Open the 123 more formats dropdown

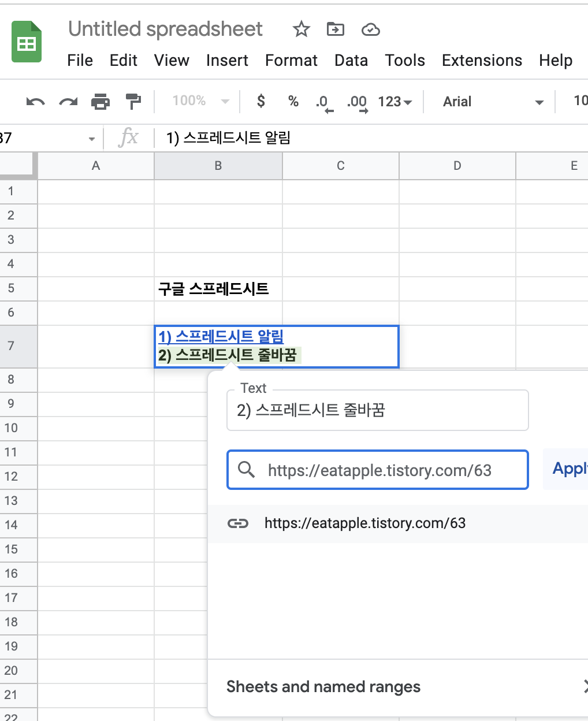tap(395, 102)
